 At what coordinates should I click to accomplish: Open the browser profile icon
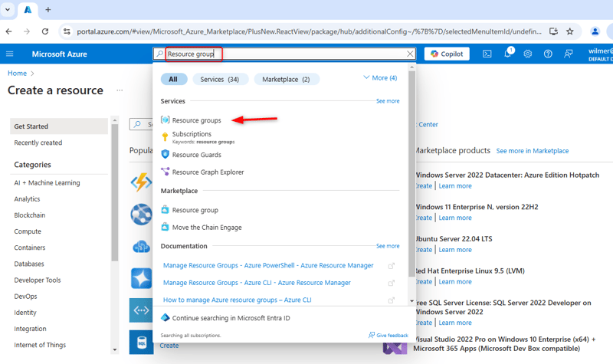(x=595, y=31)
